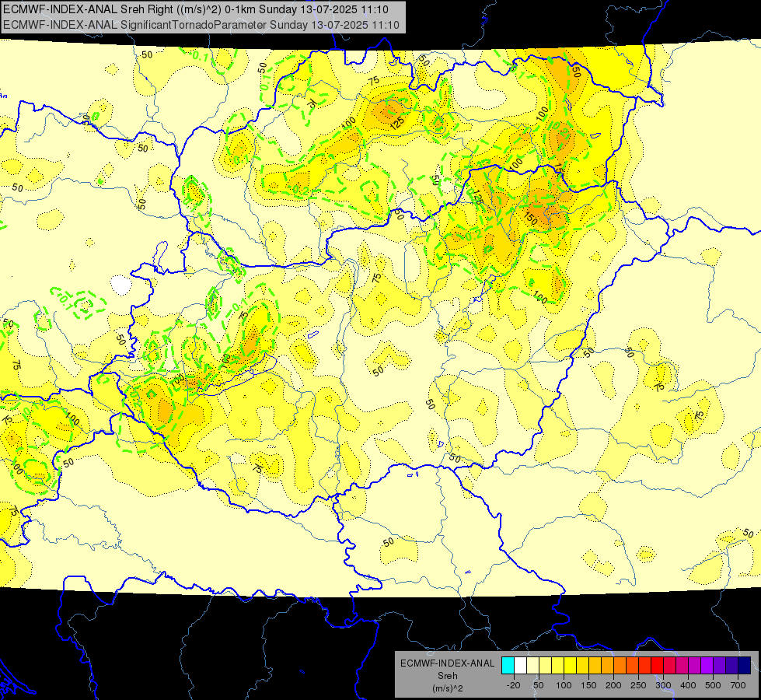Click the (m/s)^2 unit label in the legend
Image resolution: width=761 pixels, height=700 pixels.
[447, 688]
